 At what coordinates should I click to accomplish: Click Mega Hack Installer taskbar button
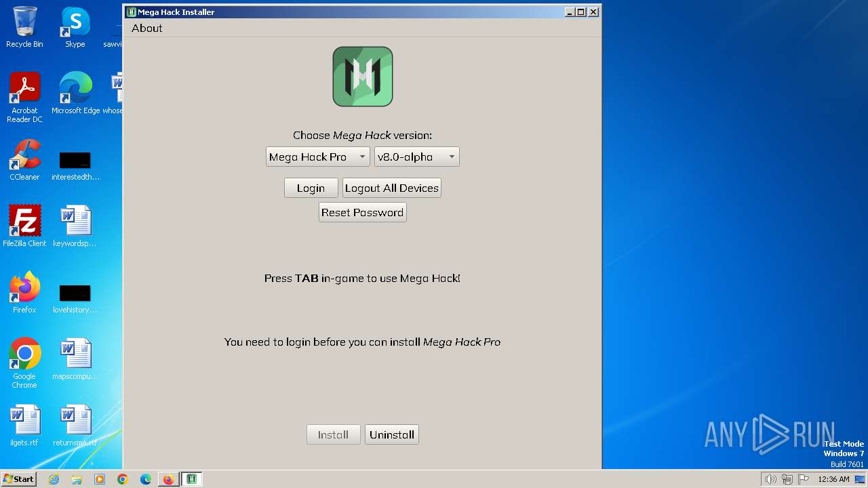pyautogui.click(x=192, y=479)
